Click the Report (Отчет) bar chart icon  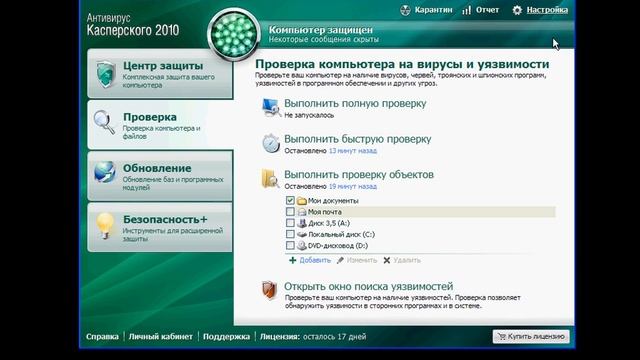pyautogui.click(x=467, y=10)
